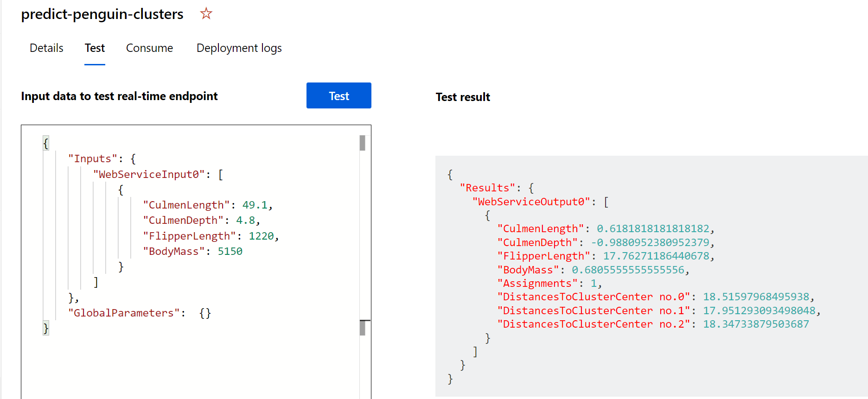Screen dimensions: 868x399
Task: Click the "WebServiceOutput0" key in the result
Action: (531, 202)
